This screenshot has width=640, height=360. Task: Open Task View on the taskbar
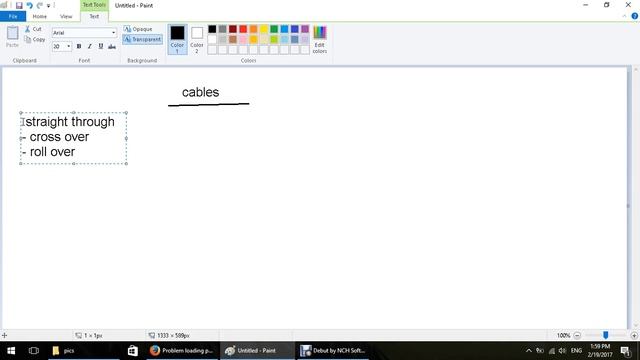[34, 351]
